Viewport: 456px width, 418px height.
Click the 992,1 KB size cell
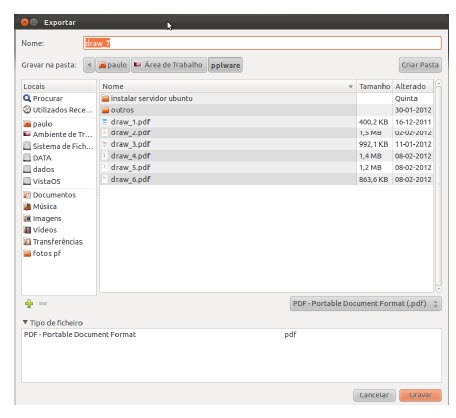[x=374, y=144]
